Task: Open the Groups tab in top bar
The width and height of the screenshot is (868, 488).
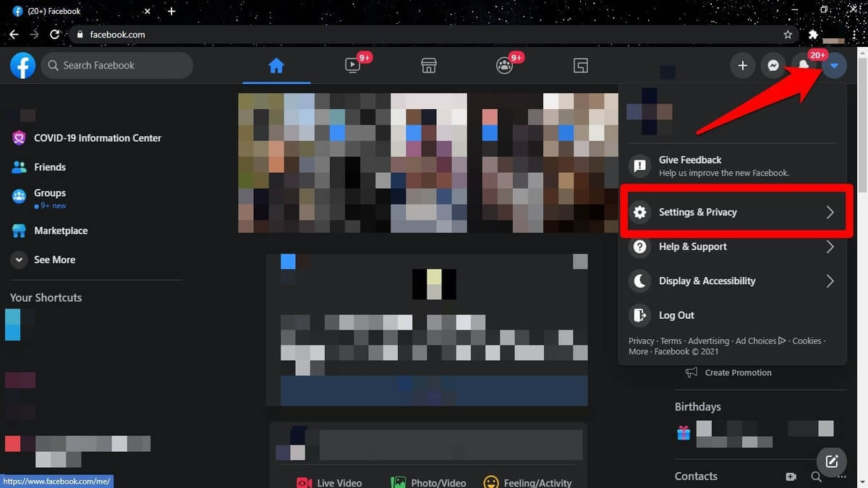Action: (505, 66)
